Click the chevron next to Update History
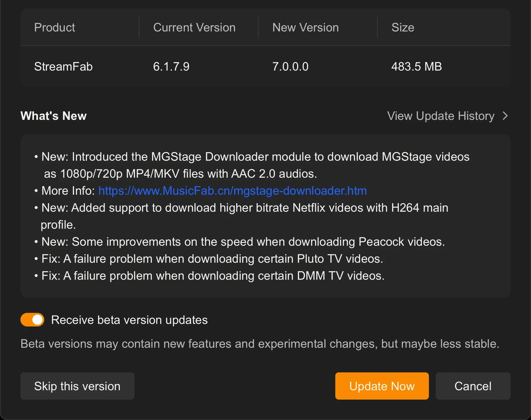Viewport: 531px width, 420px height. coord(505,116)
